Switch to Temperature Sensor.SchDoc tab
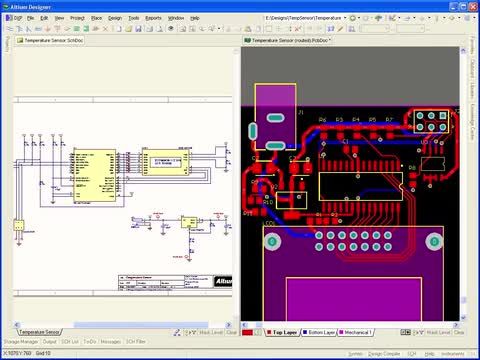This screenshot has width=480, height=360. coord(50,40)
